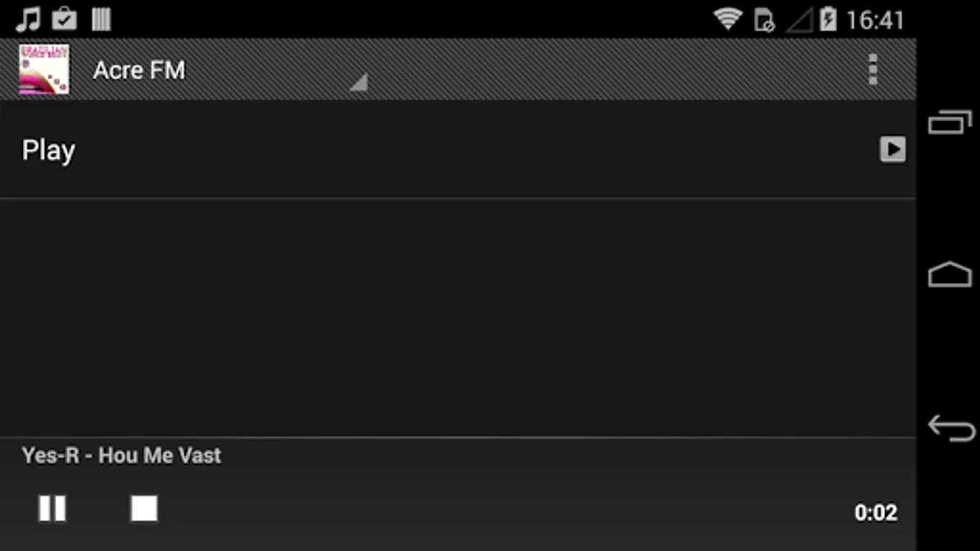
Task: Tap the music note notification icon
Action: 28,19
